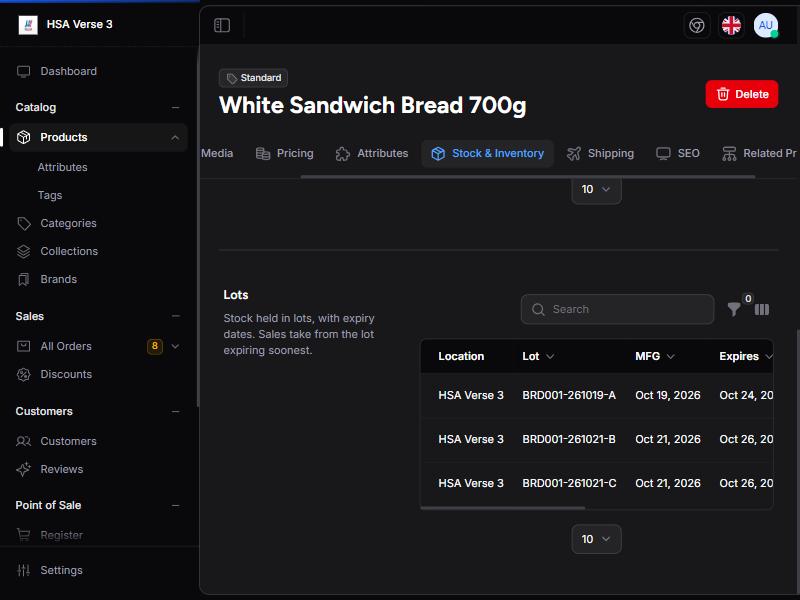The height and width of the screenshot is (600, 800).
Task: Open Reviews in the sidebar
Action: [98, 469]
